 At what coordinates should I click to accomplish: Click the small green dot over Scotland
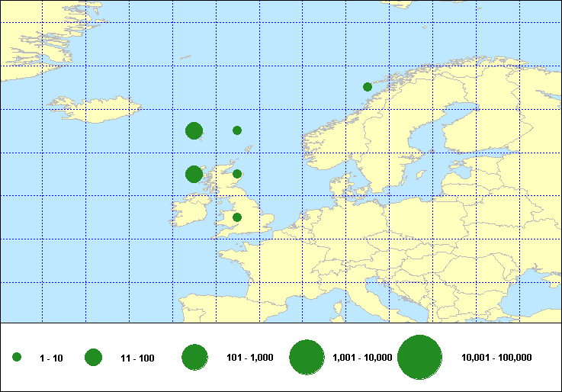tap(237, 174)
